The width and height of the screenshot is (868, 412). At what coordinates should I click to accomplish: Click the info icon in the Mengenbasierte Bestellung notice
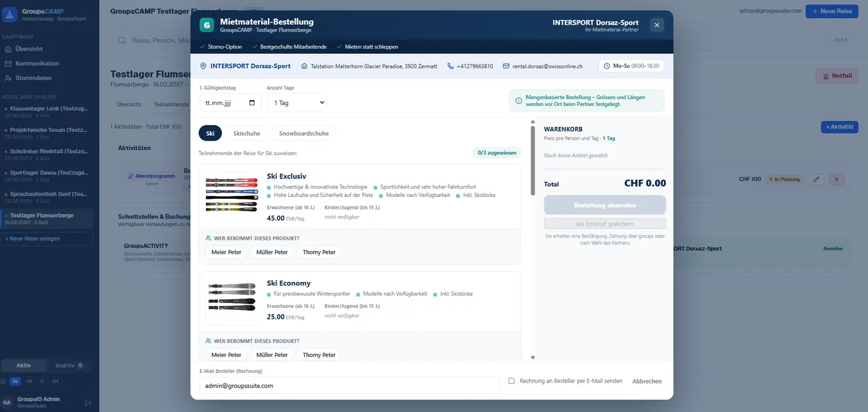[x=518, y=101]
